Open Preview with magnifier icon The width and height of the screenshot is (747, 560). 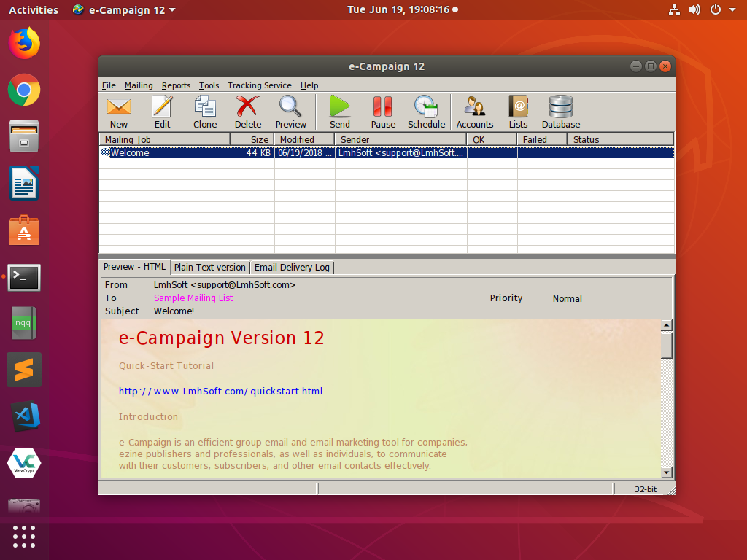tap(290, 112)
